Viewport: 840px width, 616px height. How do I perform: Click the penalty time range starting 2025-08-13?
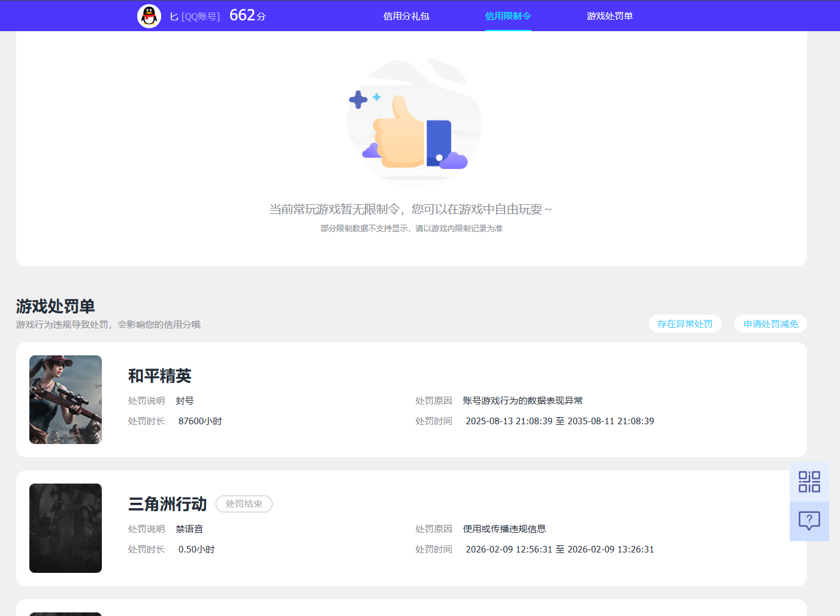coord(560,421)
